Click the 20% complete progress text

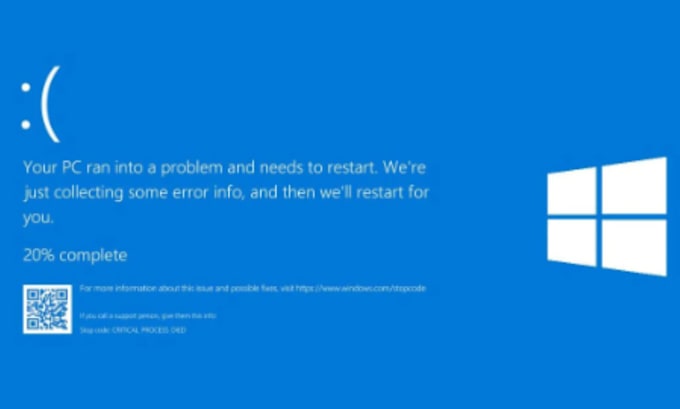click(75, 255)
